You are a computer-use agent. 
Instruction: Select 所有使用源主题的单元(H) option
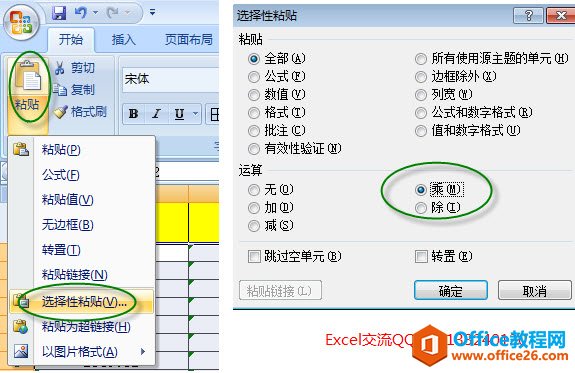(x=421, y=59)
